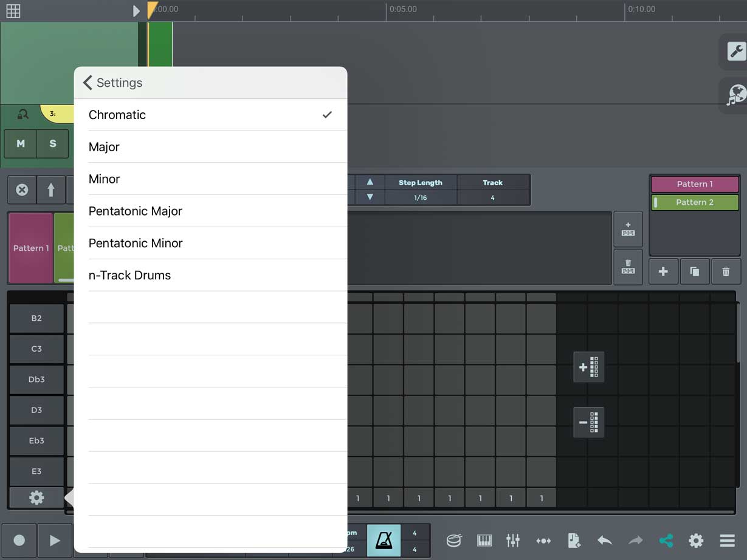Viewport: 747px width, 560px height.
Task: Open the drum instrument icon
Action: tap(454, 541)
